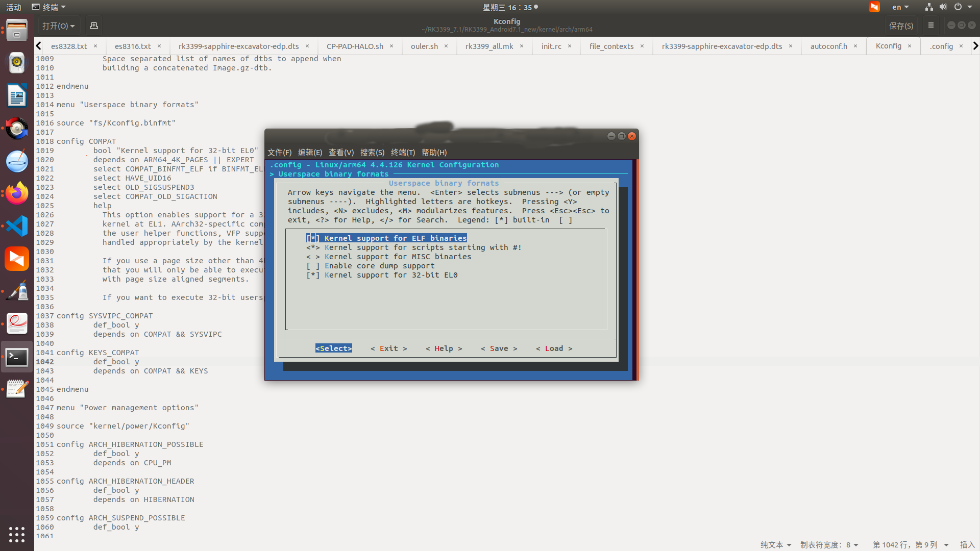Open gedit's hamburger menu icon

(x=930, y=25)
